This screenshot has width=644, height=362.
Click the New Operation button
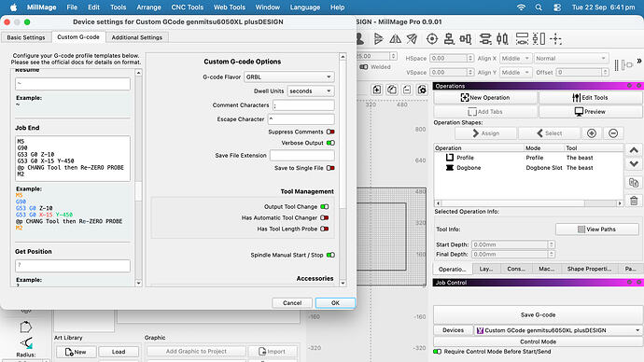[x=485, y=98]
